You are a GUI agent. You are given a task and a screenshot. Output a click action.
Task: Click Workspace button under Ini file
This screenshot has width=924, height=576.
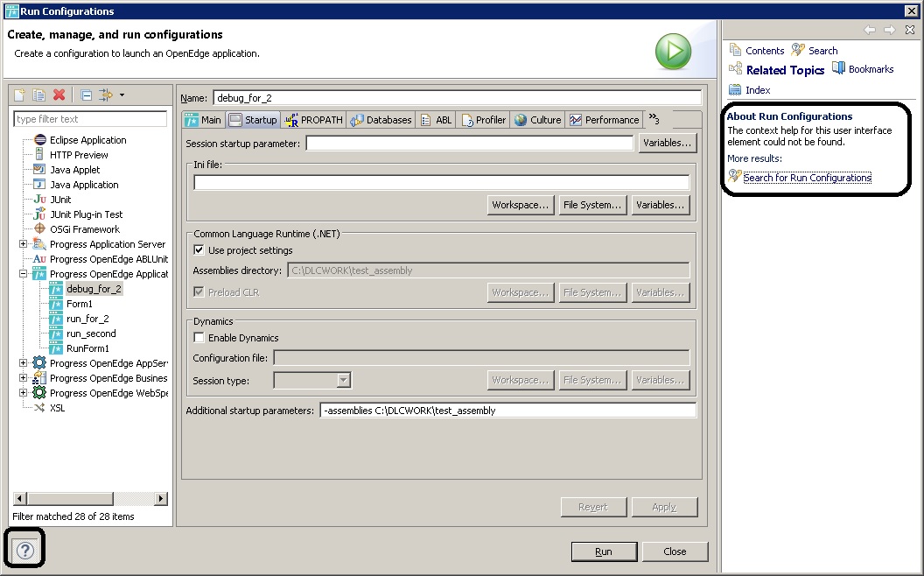click(521, 205)
